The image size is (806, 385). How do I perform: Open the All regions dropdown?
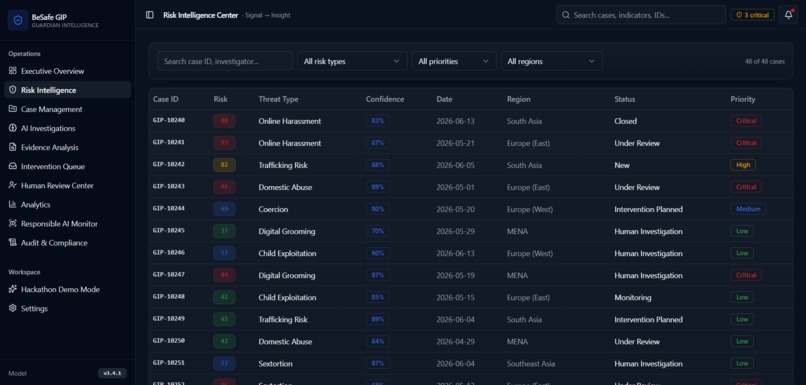coord(552,61)
